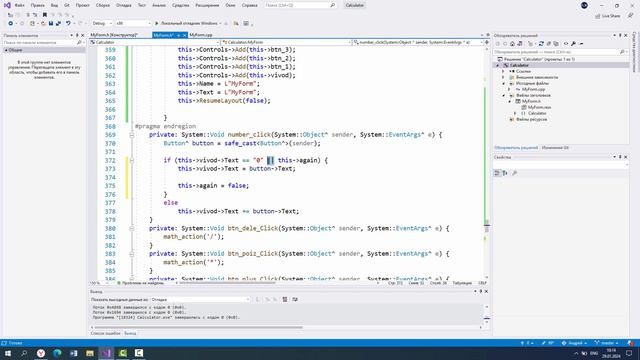Click Solution Explorer switch views icon
Image resolution: width=640 pixels, height=360 pixels.
pyautogui.click(x=520, y=44)
